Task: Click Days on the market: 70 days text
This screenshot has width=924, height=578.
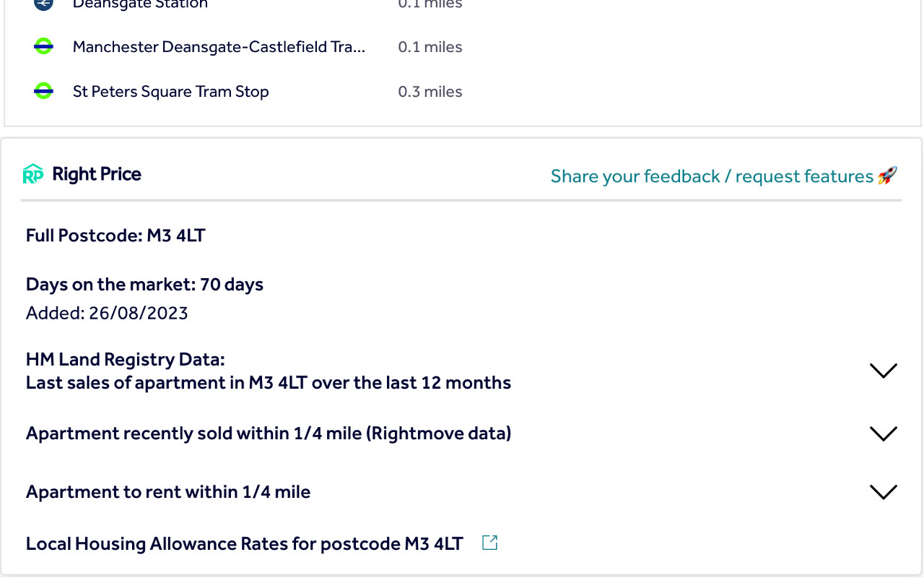Action: pyautogui.click(x=144, y=285)
